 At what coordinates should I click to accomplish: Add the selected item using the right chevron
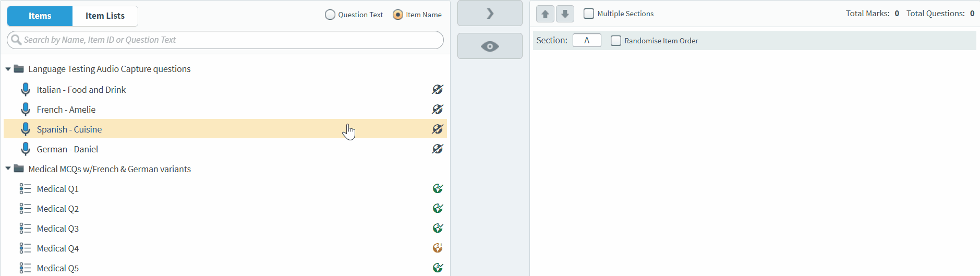click(490, 14)
